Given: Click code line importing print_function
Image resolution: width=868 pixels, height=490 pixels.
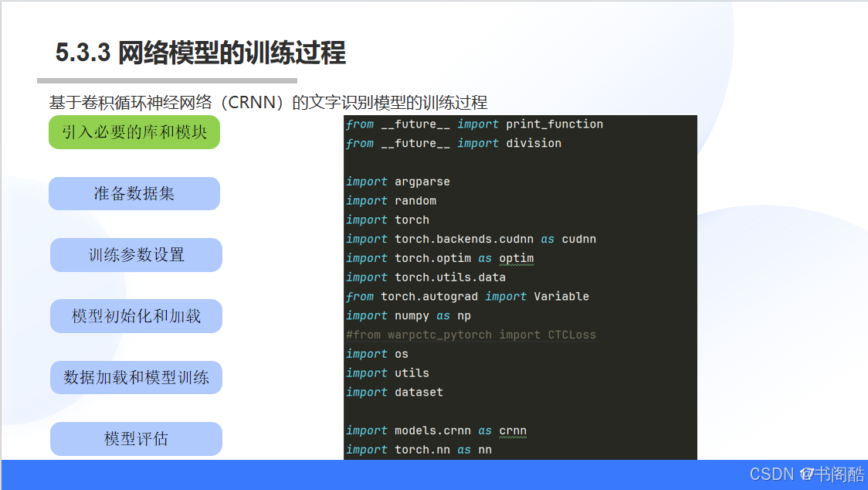Looking at the screenshot, I should [x=474, y=124].
